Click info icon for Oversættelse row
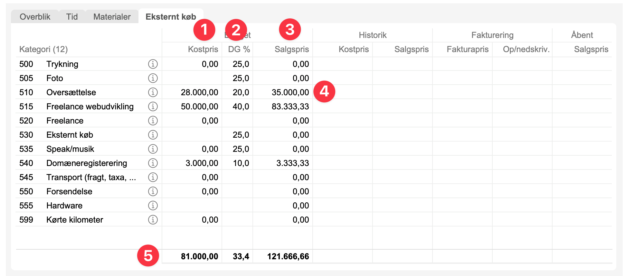 (153, 92)
